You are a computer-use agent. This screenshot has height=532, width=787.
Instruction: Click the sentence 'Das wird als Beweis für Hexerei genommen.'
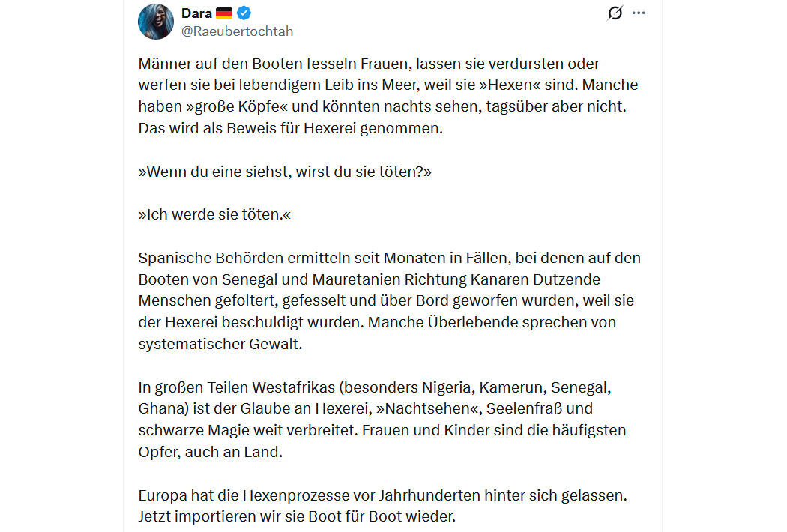coord(291,128)
